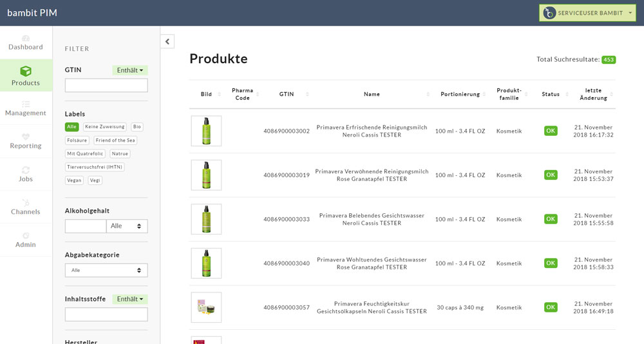This screenshot has width=644, height=344.
Task: Select GTIN cell 4086900003019
Action: point(287,175)
